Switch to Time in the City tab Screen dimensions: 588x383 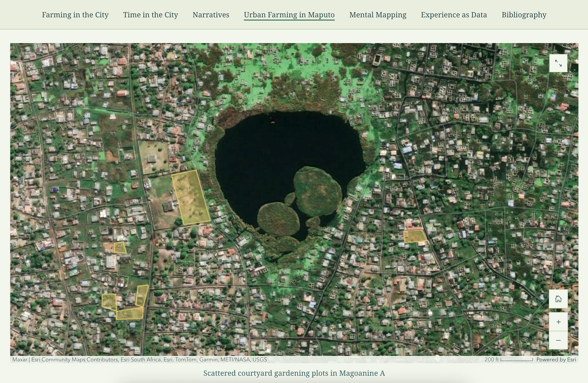pos(150,15)
